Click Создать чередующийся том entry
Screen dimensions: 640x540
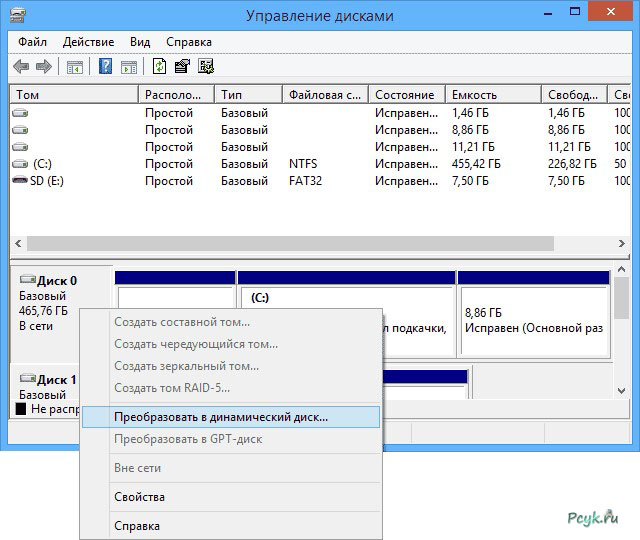pyautogui.click(x=231, y=344)
